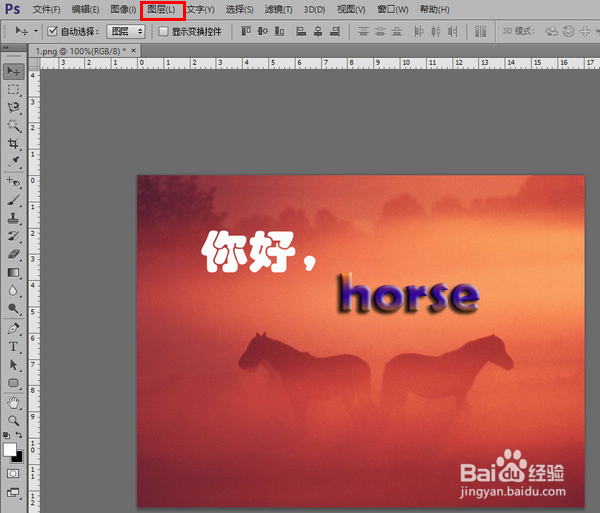Click Distribute Vertical Centers icon
This screenshot has height=513, width=600.
point(380,31)
